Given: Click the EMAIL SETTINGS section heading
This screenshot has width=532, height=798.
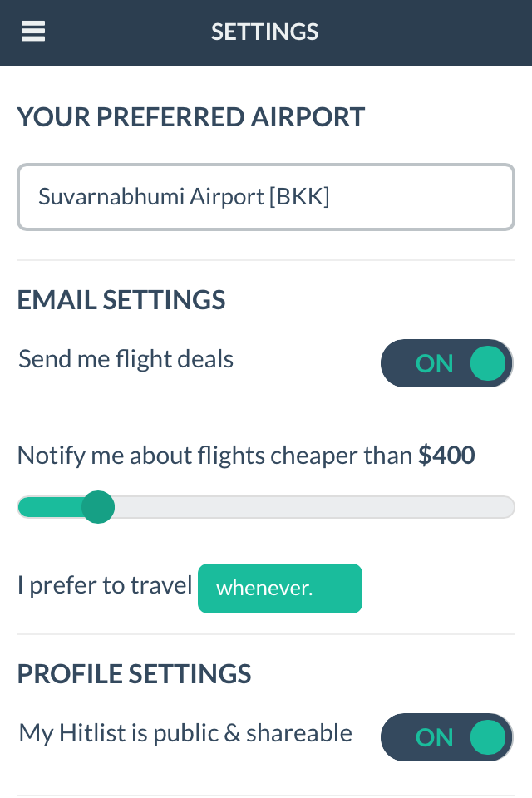Looking at the screenshot, I should pyautogui.click(x=121, y=300).
